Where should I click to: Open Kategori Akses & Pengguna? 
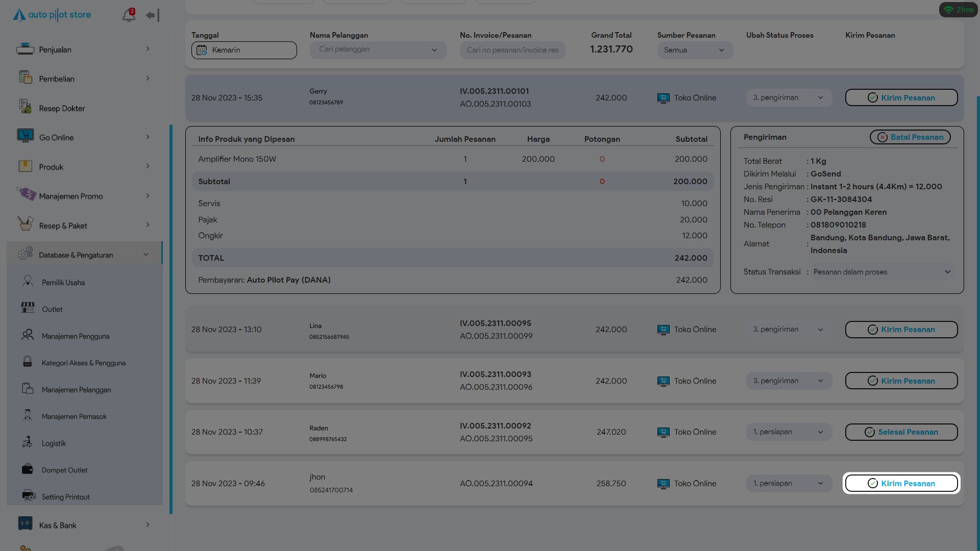(x=83, y=363)
